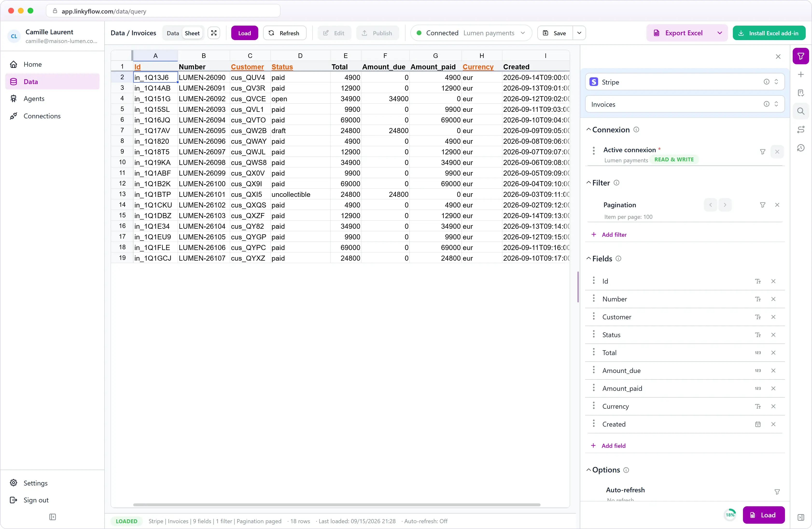Go to previous pagination page

pyautogui.click(x=710, y=205)
